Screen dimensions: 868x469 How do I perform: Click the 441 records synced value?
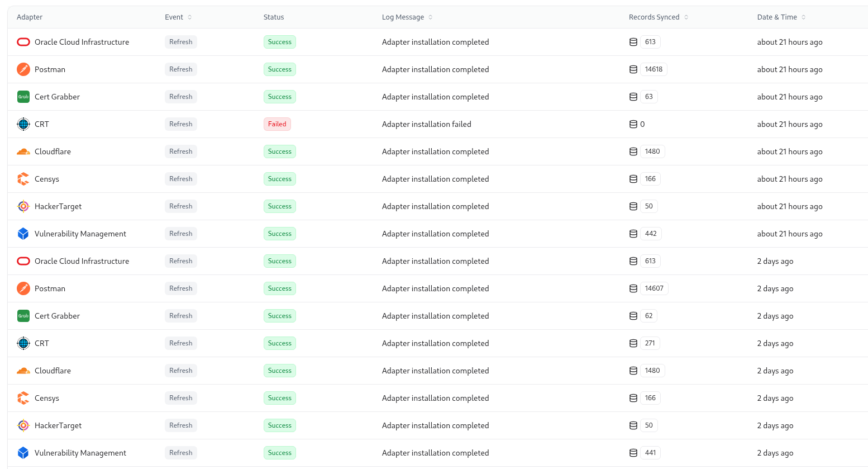coord(651,453)
